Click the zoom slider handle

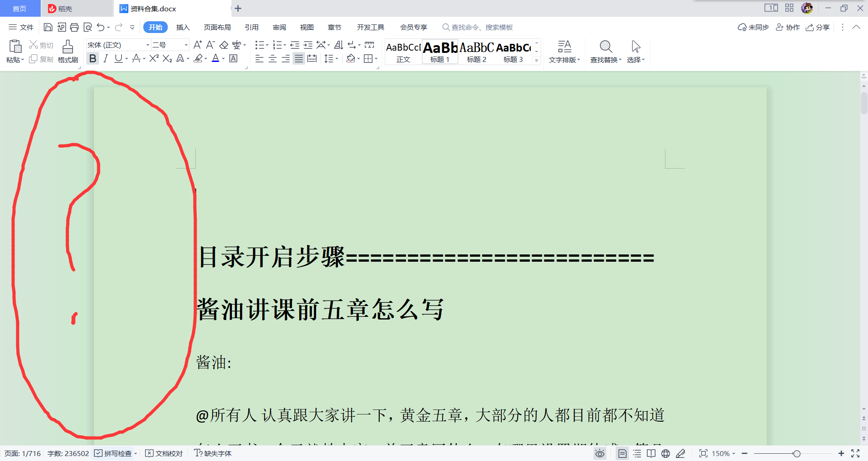pyautogui.click(x=797, y=453)
